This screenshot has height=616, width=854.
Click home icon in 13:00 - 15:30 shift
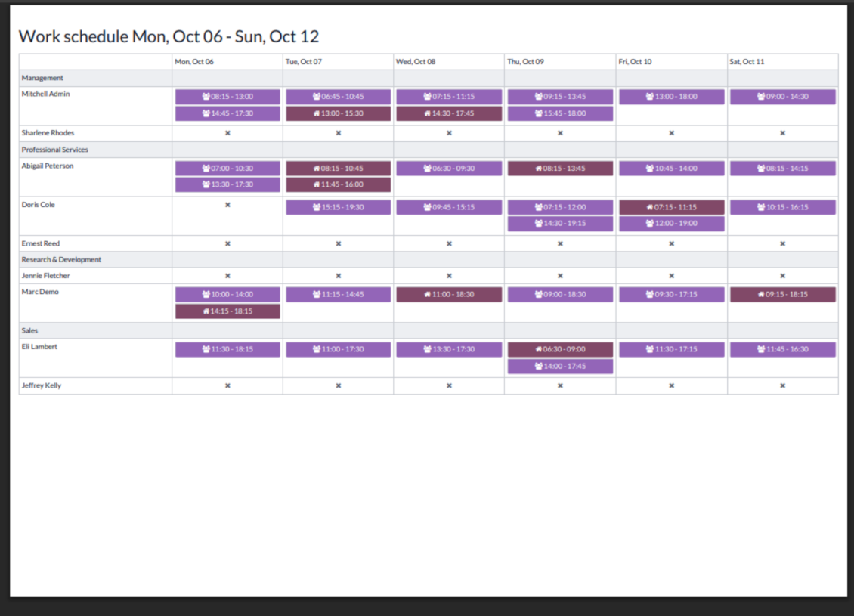[x=317, y=113]
